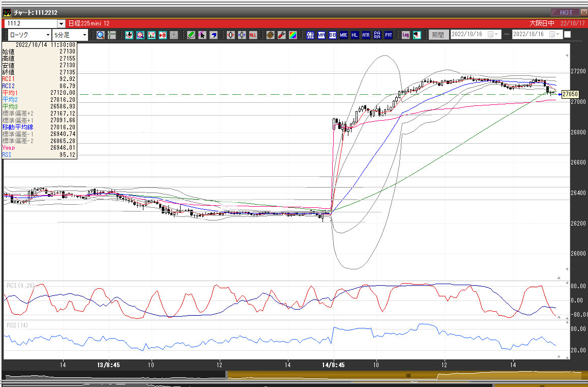Click the HOT button in title bar
Screen dimensions: 588x387
pos(566,12)
